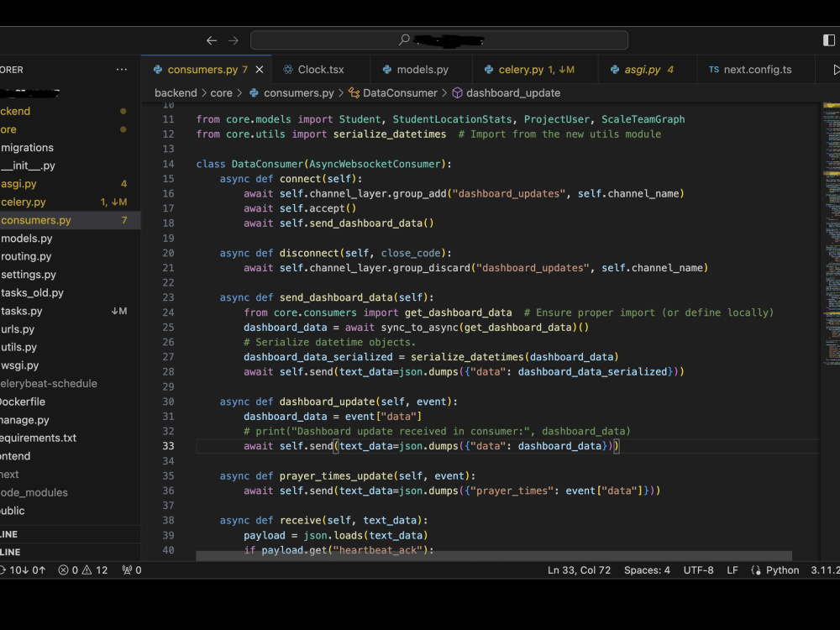The image size is (840, 630).
Task: Open DataConsumer class breadcrumb
Action: pyautogui.click(x=393, y=93)
